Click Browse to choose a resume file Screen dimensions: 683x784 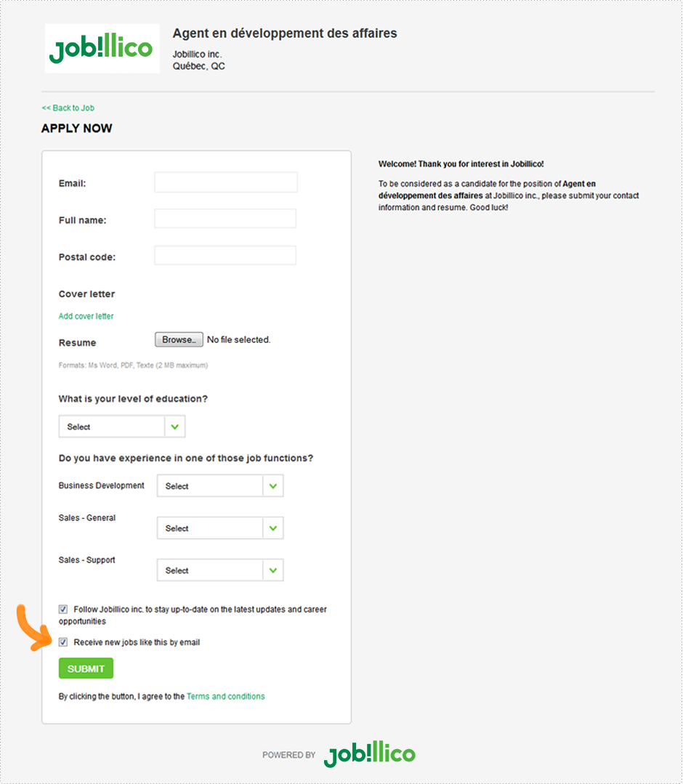tap(179, 339)
